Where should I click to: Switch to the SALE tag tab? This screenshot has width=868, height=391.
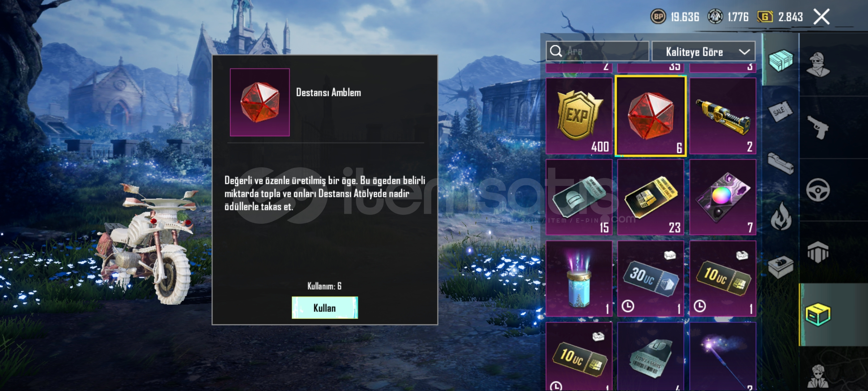[780, 111]
